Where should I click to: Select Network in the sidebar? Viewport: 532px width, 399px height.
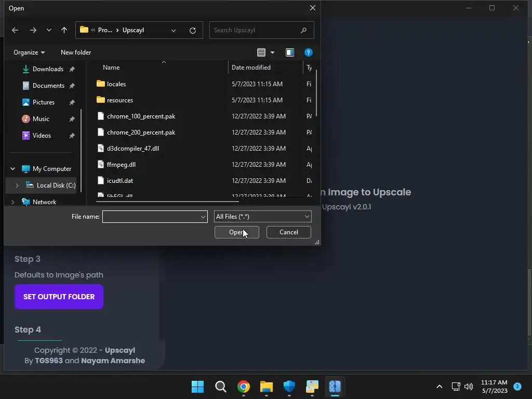(44, 202)
